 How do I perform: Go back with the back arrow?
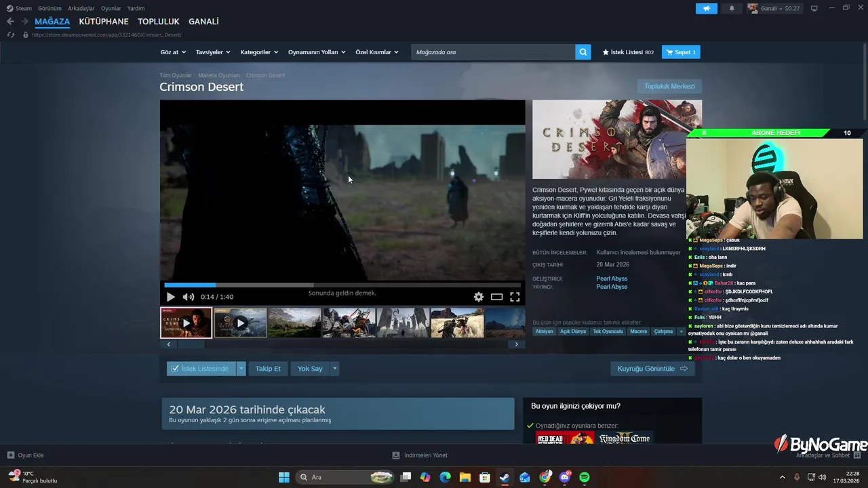pyautogui.click(x=10, y=22)
